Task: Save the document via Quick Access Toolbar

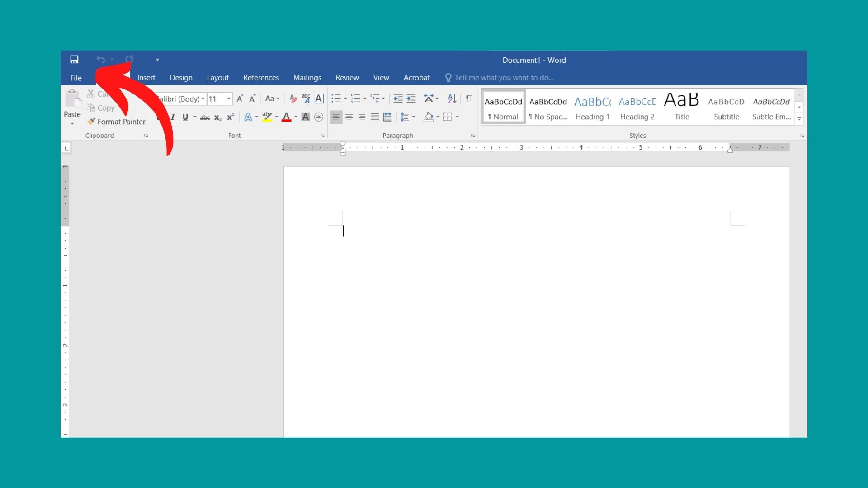Action: (x=74, y=59)
